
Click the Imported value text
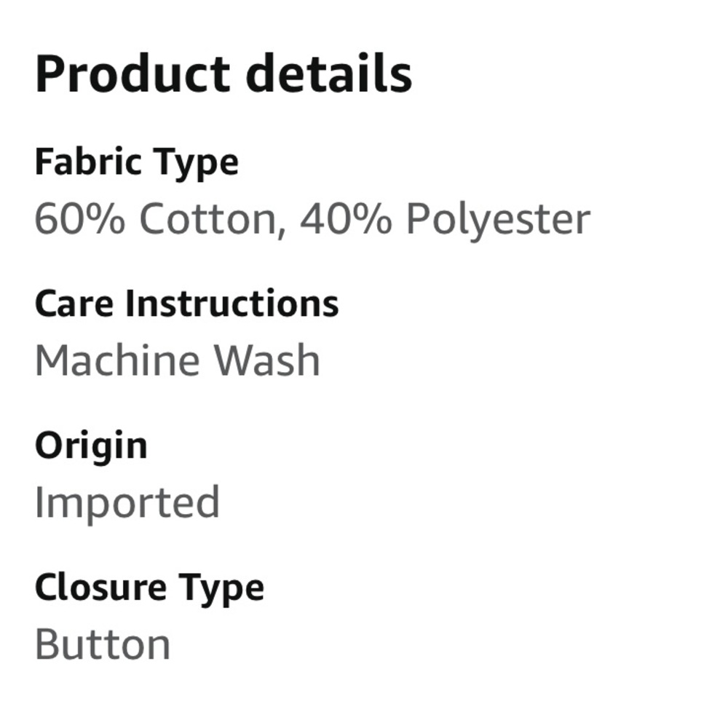click(127, 502)
